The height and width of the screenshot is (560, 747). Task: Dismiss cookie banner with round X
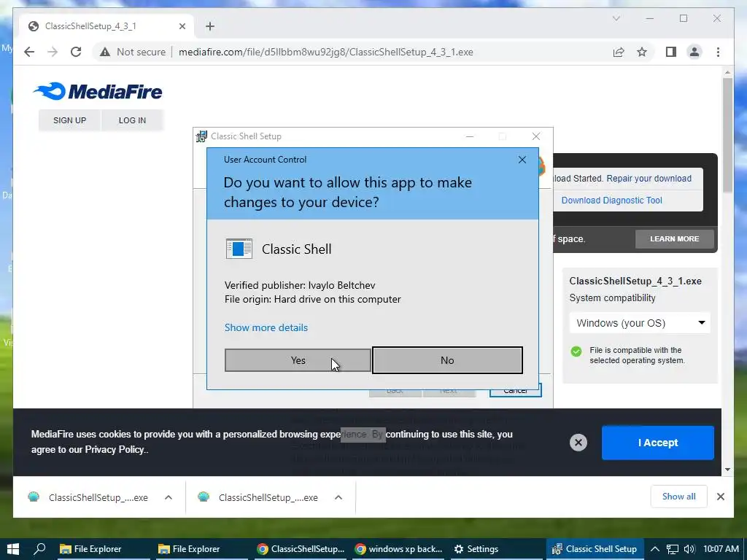pyautogui.click(x=578, y=443)
